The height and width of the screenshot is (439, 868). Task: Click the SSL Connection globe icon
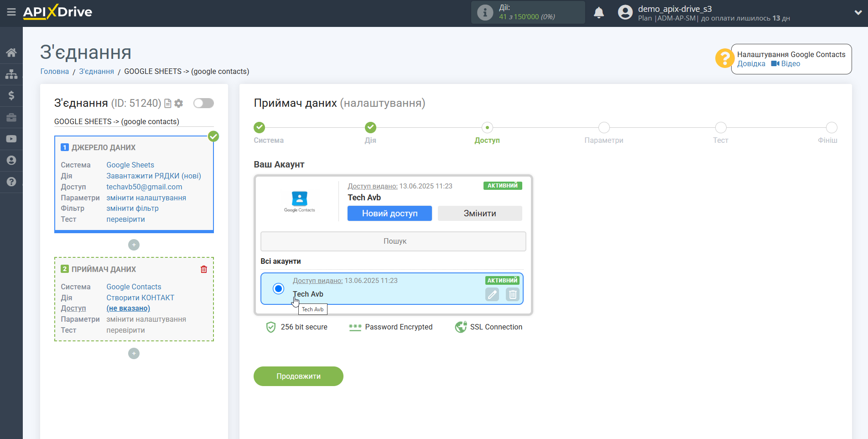(x=461, y=327)
